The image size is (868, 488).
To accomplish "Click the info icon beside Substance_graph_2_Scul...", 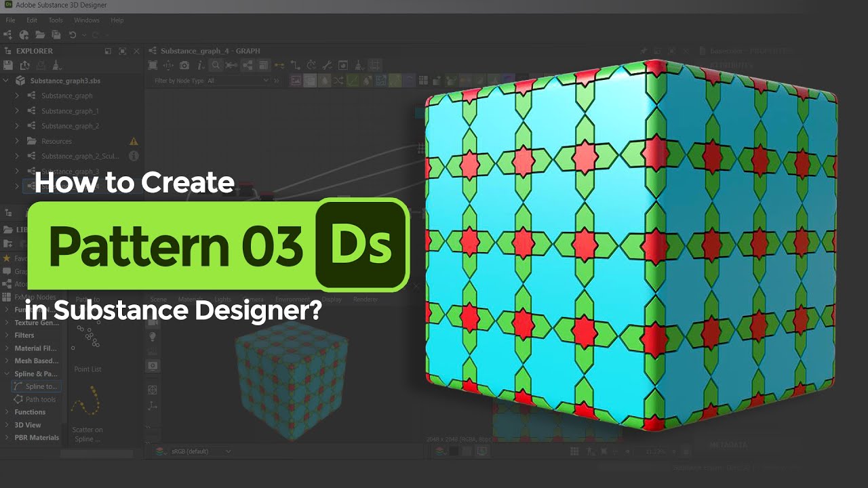I will point(134,156).
